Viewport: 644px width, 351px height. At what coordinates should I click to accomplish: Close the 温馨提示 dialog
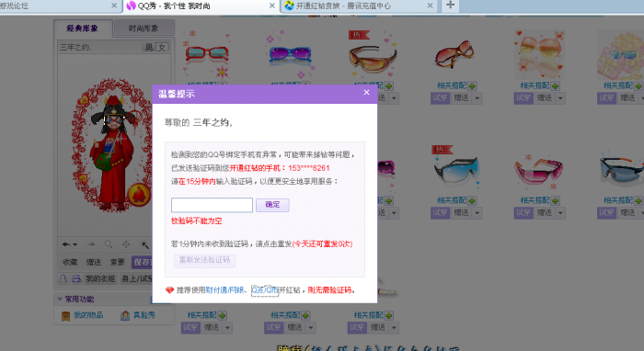tap(366, 93)
